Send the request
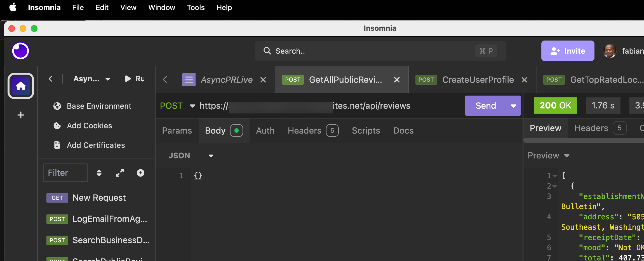This screenshot has height=261, width=644. 486,106
